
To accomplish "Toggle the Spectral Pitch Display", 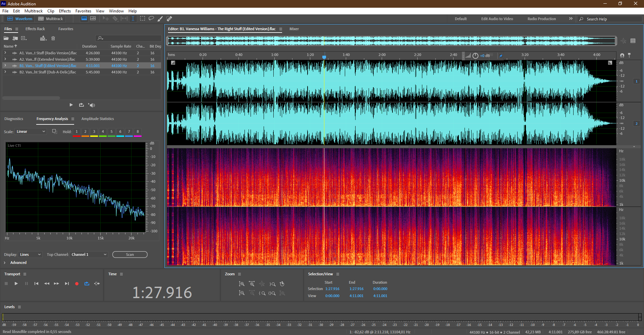I will tap(93, 19).
